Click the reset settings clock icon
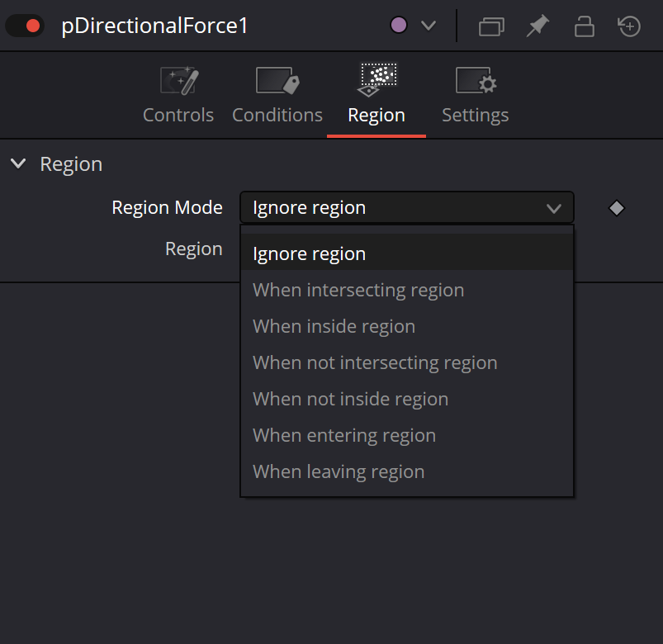Screen dimensions: 663x644 pyautogui.click(x=629, y=26)
